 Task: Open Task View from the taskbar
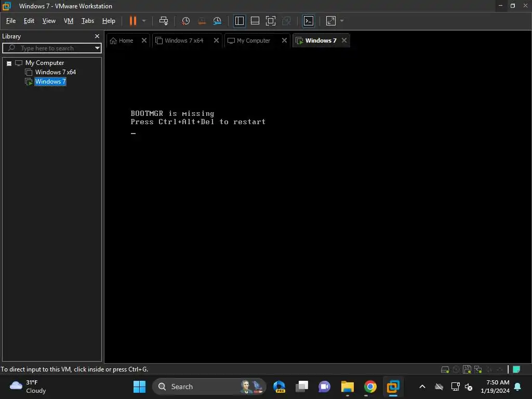click(302, 387)
